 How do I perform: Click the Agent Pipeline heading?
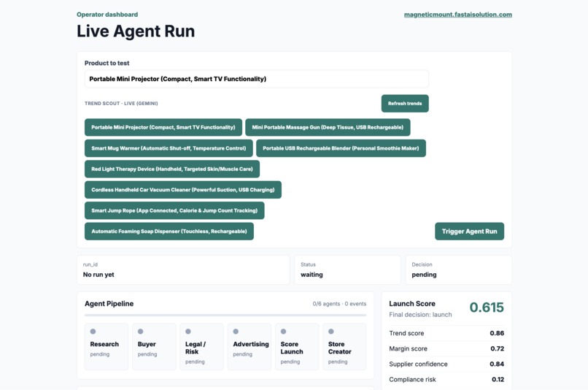[x=109, y=304]
